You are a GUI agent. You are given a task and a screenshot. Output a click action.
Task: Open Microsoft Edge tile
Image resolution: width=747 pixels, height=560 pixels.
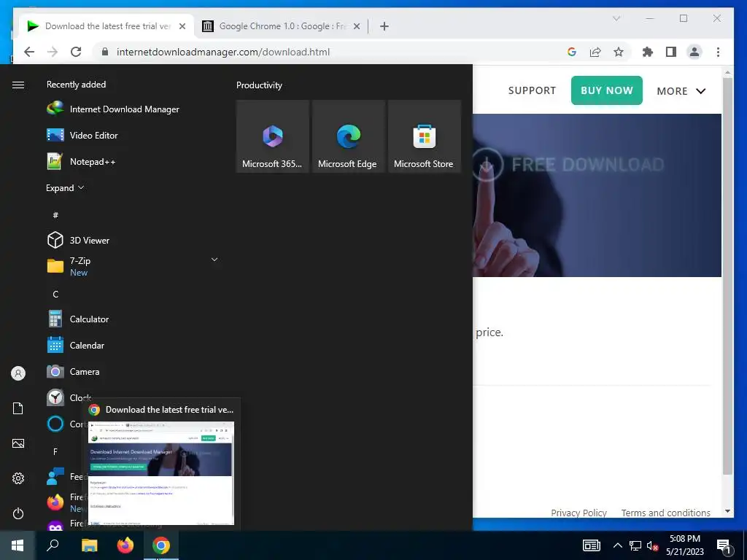[348, 136]
